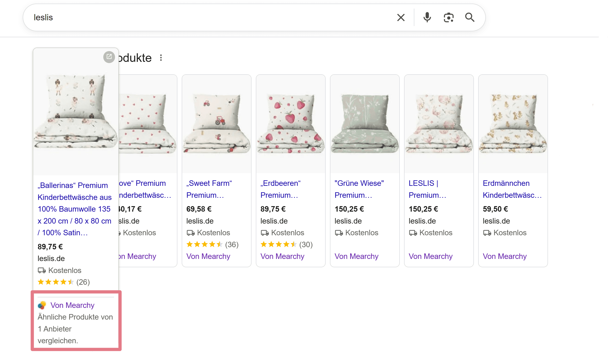This screenshot has height=364, width=608.
Task: Click Von Mearchy under the 59,50 € product
Action: 504,256
